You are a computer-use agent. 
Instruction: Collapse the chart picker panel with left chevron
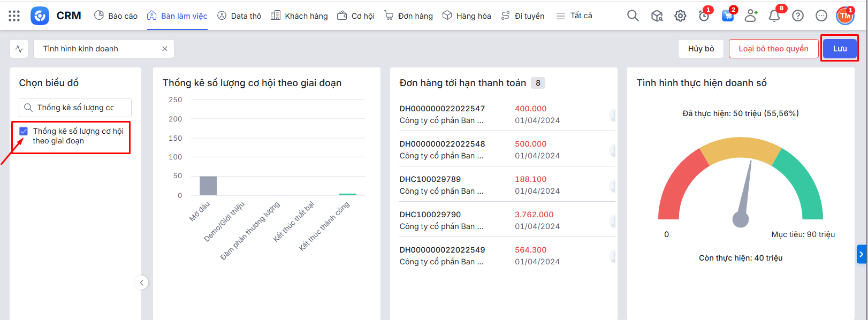click(x=141, y=283)
